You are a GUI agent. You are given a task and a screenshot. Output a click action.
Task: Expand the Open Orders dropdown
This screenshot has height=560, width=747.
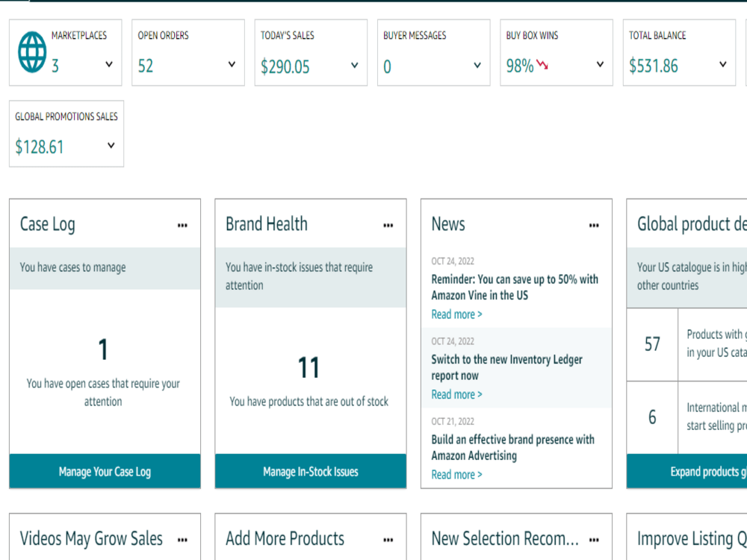(x=232, y=64)
